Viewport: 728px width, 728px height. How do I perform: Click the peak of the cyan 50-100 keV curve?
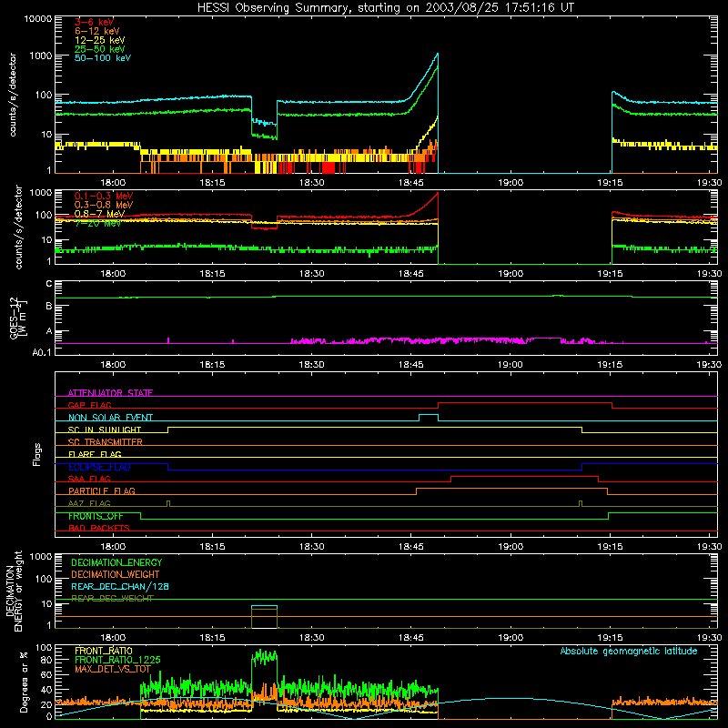click(437, 55)
